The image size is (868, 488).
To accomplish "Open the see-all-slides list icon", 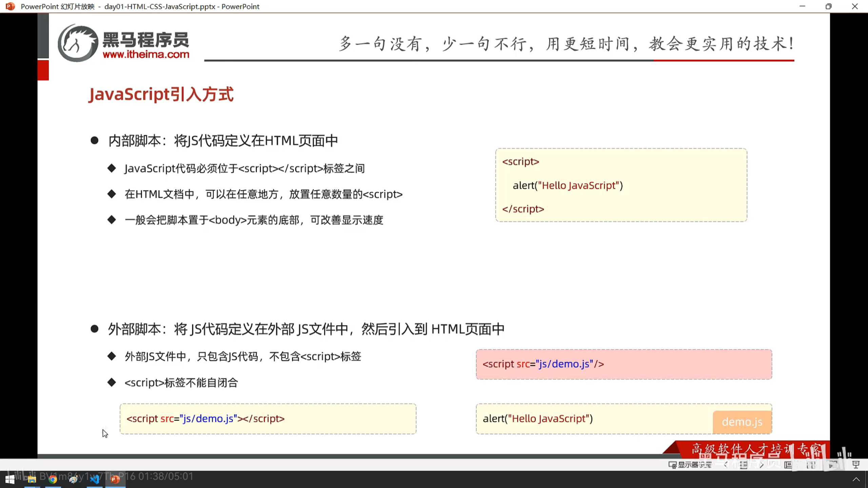I will point(744,465).
